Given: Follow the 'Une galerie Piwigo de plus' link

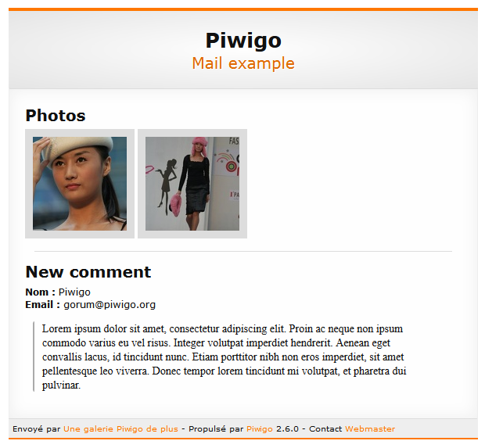Looking at the screenshot, I should tap(120, 429).
